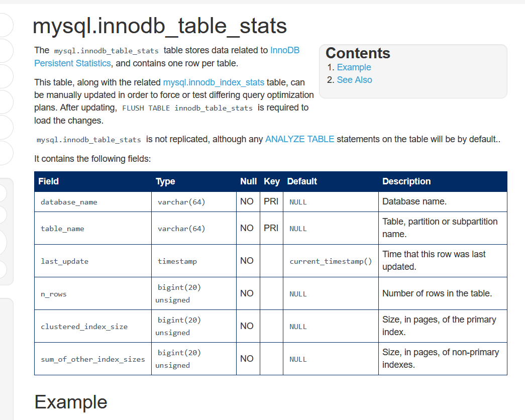Image resolution: width=525 pixels, height=420 pixels.
Task: Open the InnoDB Persistent Statistics link
Action: [x=72, y=63]
